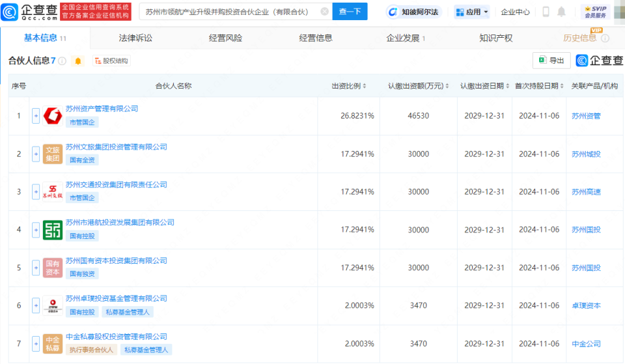
Task: Open 中金私募股权投资管理有限公司 link
Action: tap(116, 337)
